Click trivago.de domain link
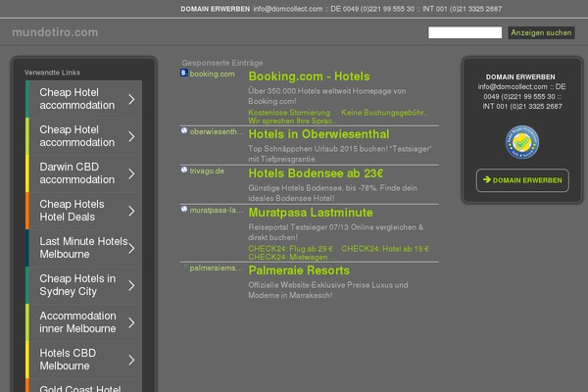Screen dimensions: 588x392 click(207, 171)
